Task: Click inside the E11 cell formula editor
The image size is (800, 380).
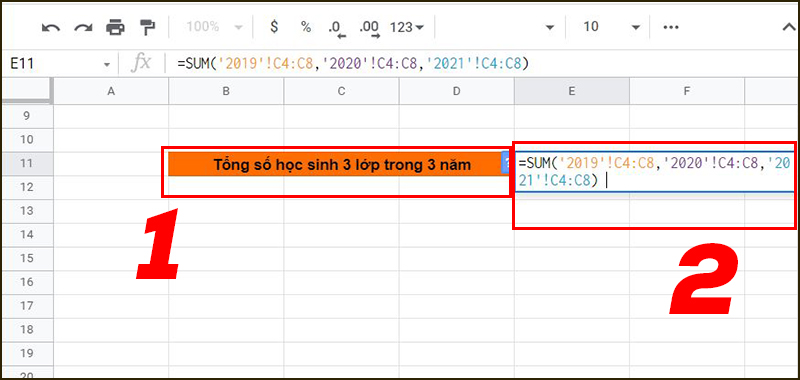Action: 655,171
